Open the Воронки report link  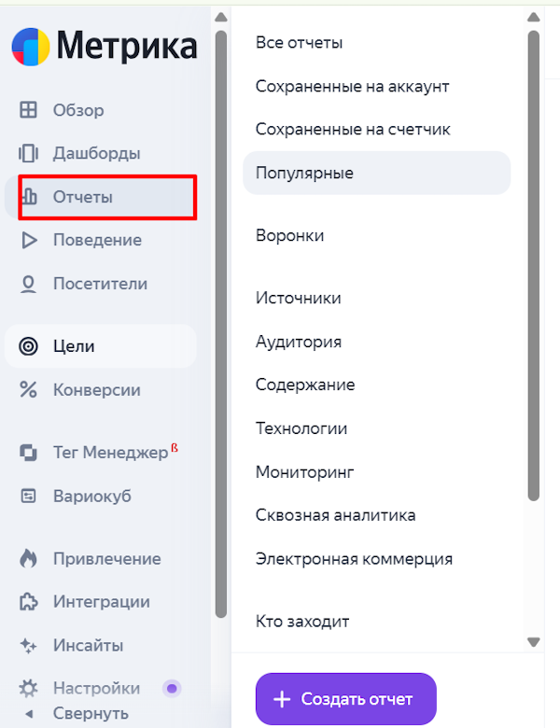pos(290,236)
